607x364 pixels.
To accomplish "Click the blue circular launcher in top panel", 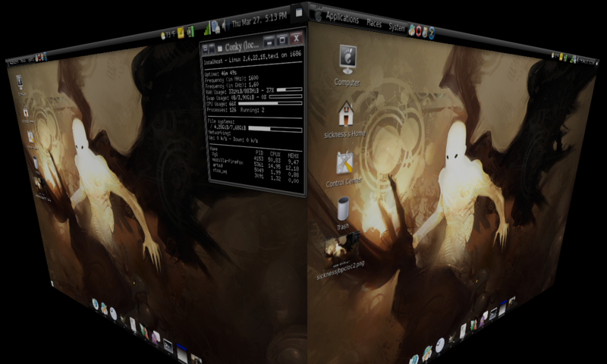I will coord(431,33).
